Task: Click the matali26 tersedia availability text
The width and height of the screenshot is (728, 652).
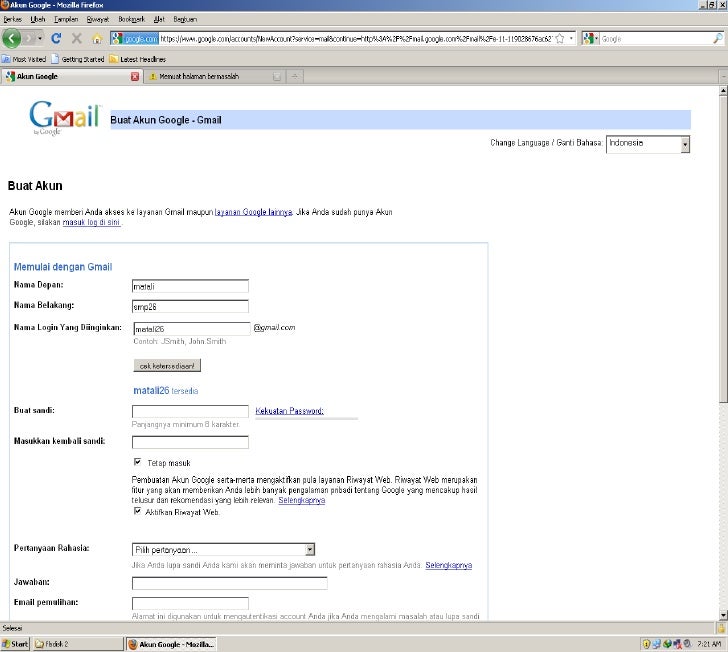Action: tap(166, 391)
